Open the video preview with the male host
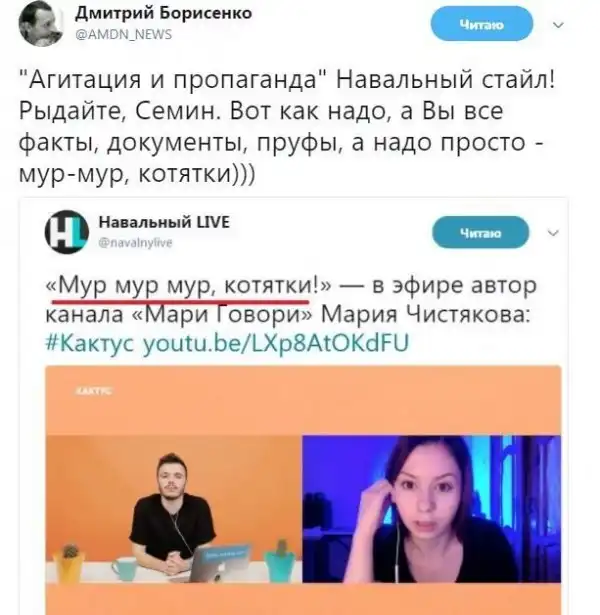 tap(174, 509)
